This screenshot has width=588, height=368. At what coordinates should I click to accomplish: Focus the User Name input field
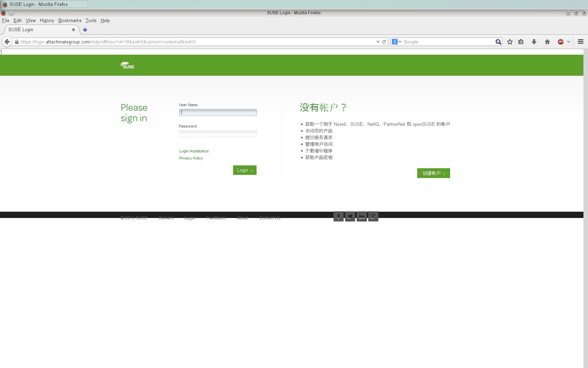218,113
